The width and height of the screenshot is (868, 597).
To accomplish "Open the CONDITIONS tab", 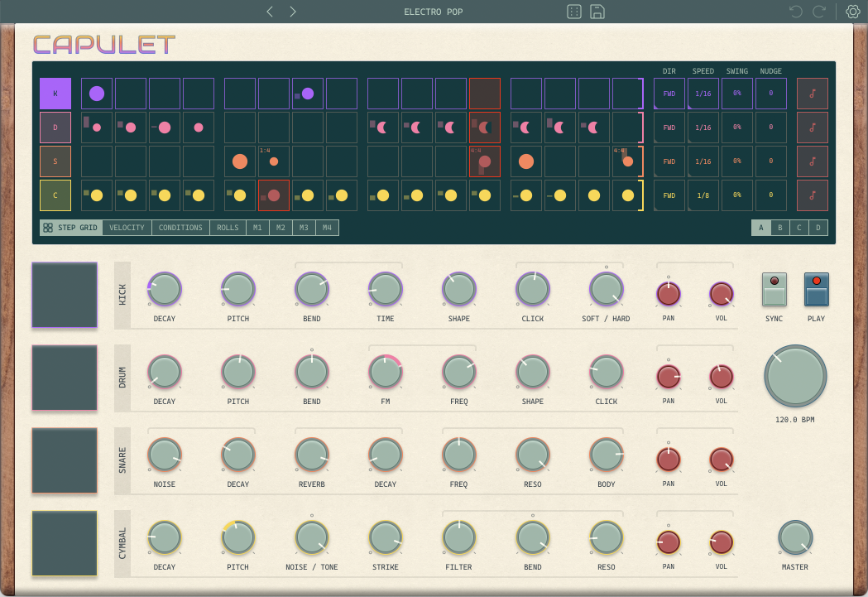I will click(180, 227).
